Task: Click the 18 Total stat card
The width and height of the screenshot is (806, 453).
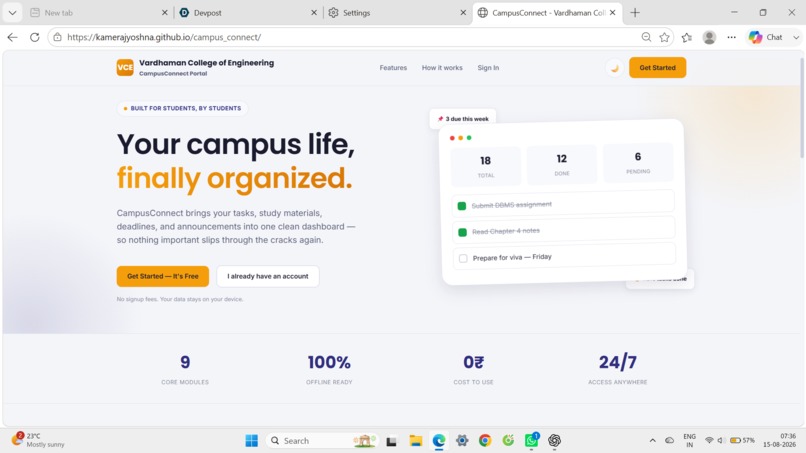Action: (x=486, y=166)
